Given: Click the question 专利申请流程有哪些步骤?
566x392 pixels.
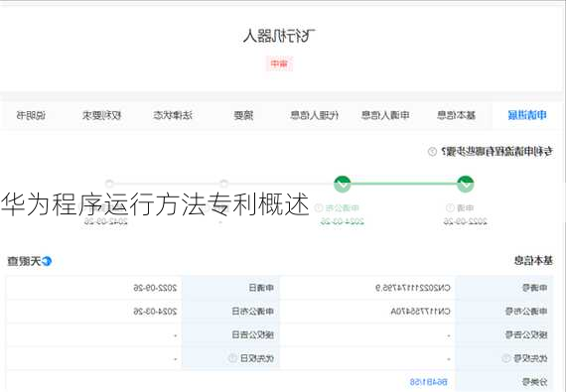Looking at the screenshot, I should coord(496,152).
